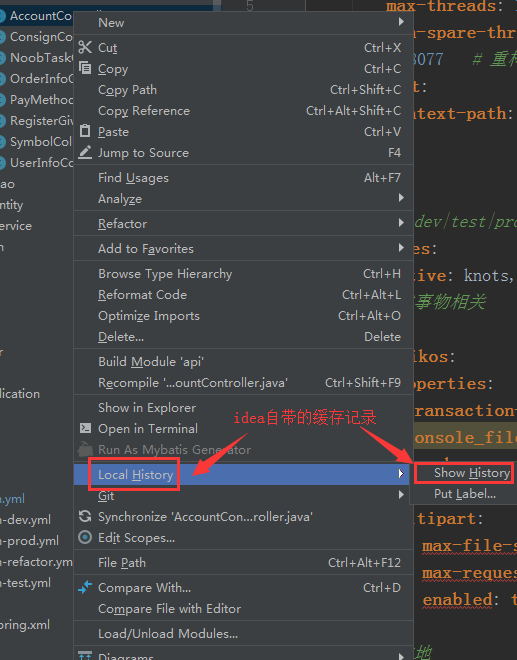
Task: Click the Jump to Source pencil icon
Action: 85,152
